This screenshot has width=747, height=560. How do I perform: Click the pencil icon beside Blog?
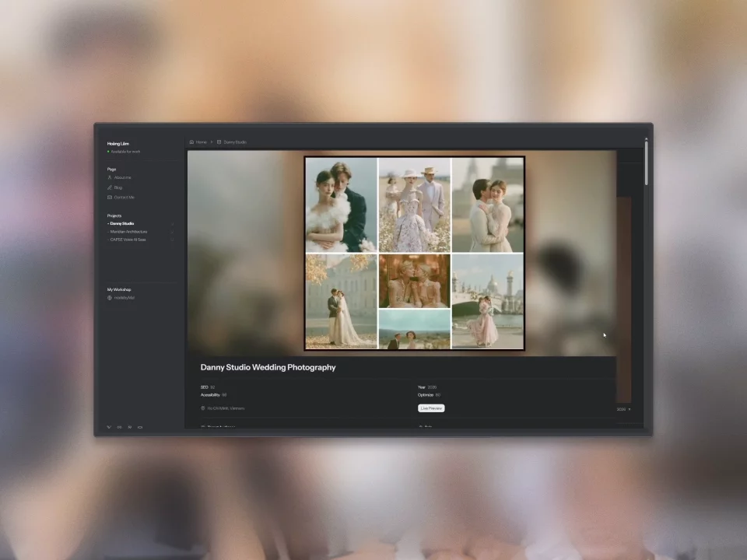[x=110, y=187]
